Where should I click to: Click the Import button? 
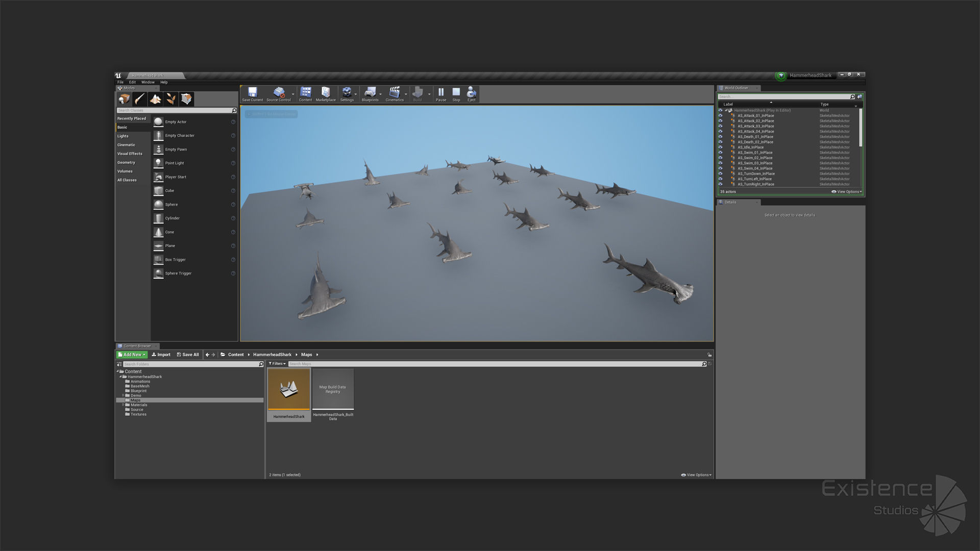tap(161, 355)
